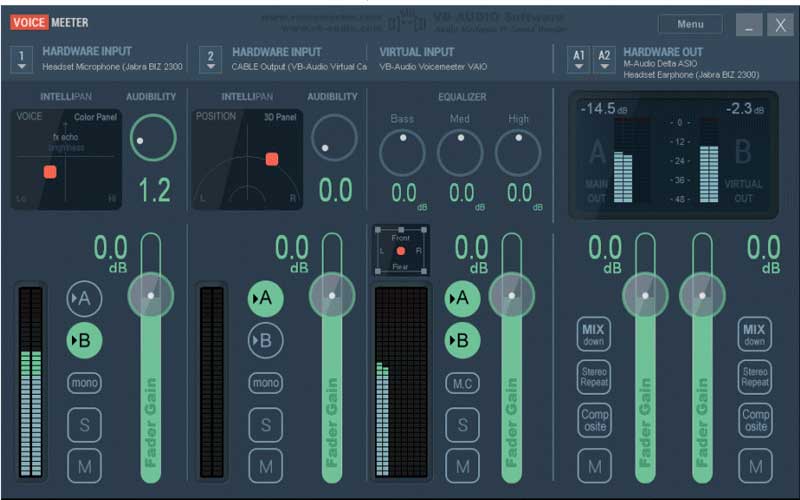The image size is (800, 500).
Task: Click hardware input 2 fader gain knob
Action: coord(332,295)
